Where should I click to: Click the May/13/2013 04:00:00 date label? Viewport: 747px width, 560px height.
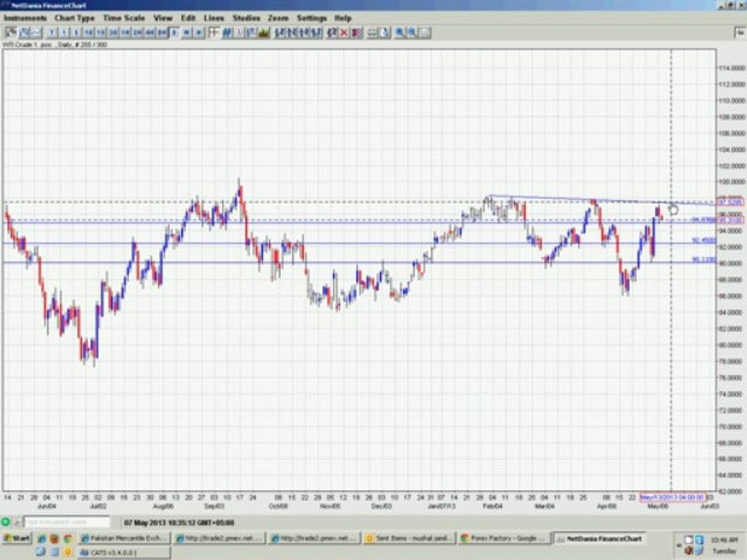(672, 497)
